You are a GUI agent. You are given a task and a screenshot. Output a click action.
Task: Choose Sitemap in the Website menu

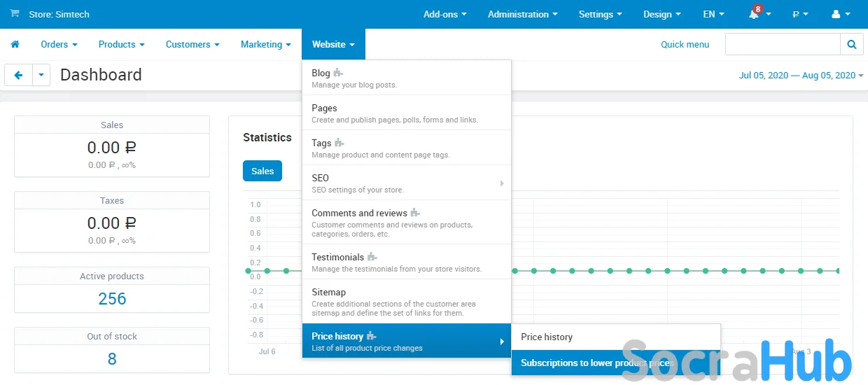coord(328,292)
